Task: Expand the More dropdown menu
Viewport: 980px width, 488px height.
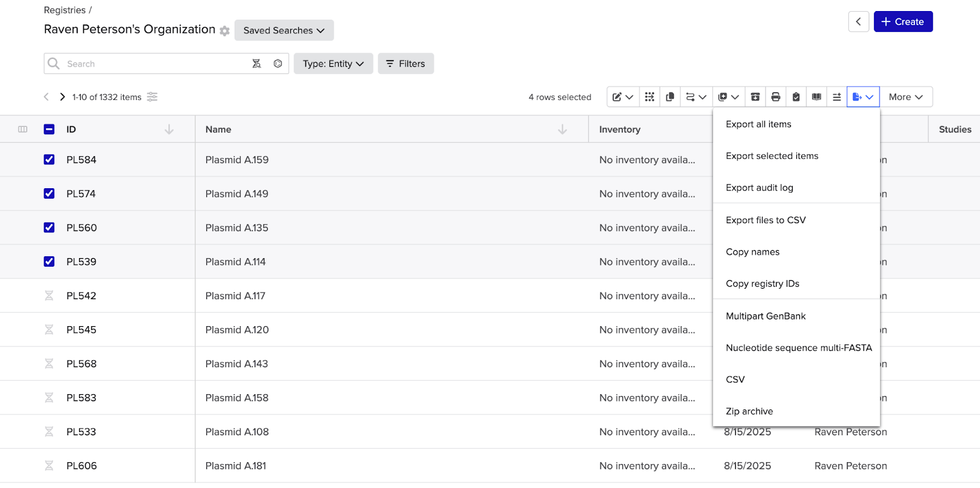Action: tap(905, 97)
